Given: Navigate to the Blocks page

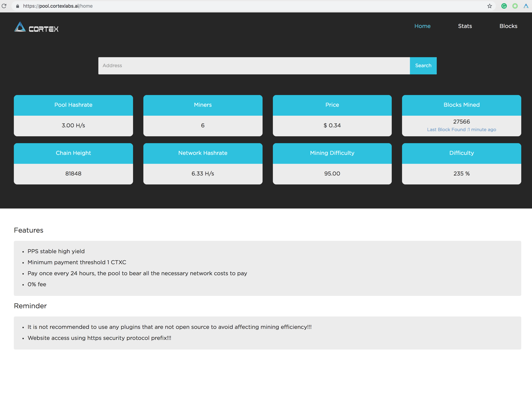Looking at the screenshot, I should 508,26.
